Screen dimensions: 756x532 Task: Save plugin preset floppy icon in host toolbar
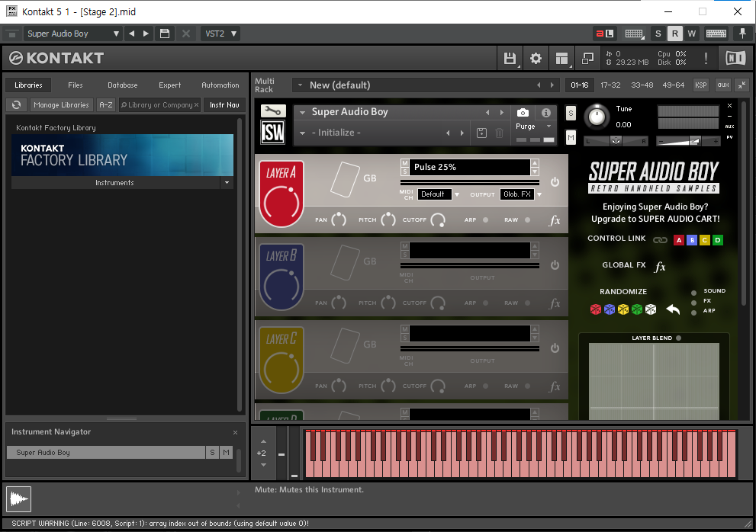tap(165, 34)
